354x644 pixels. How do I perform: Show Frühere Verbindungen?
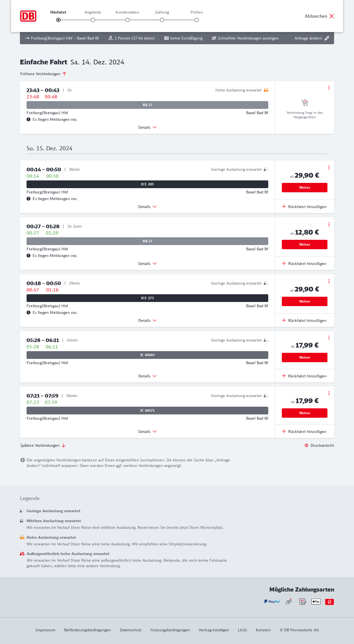tap(43, 74)
